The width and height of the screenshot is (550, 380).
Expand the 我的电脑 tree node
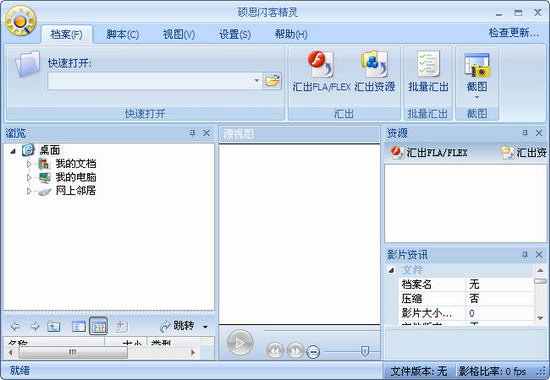point(29,177)
